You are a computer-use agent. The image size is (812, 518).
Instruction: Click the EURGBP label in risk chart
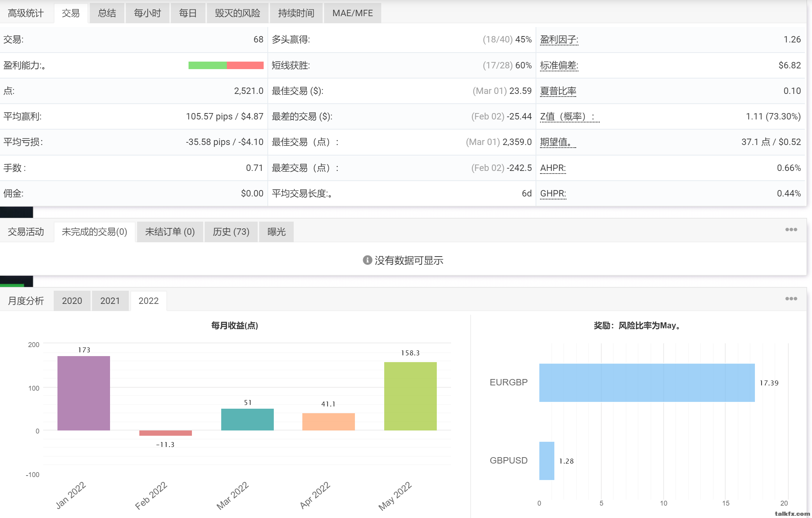click(509, 382)
